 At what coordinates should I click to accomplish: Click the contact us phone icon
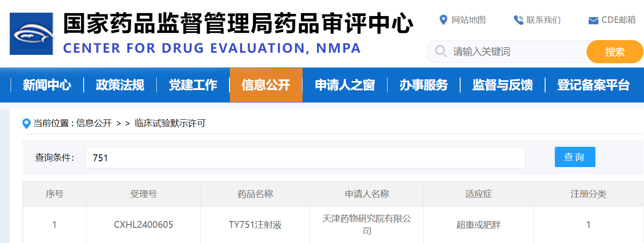[x=518, y=20]
